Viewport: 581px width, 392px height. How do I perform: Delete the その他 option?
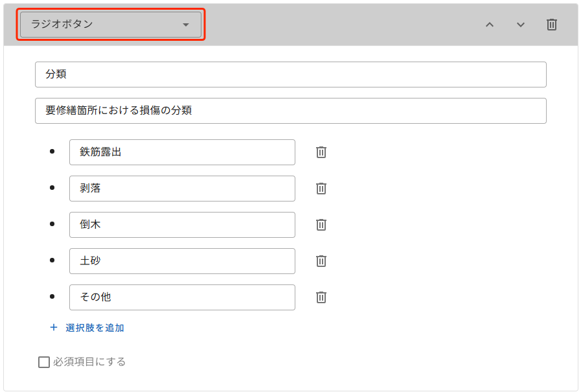(x=321, y=297)
